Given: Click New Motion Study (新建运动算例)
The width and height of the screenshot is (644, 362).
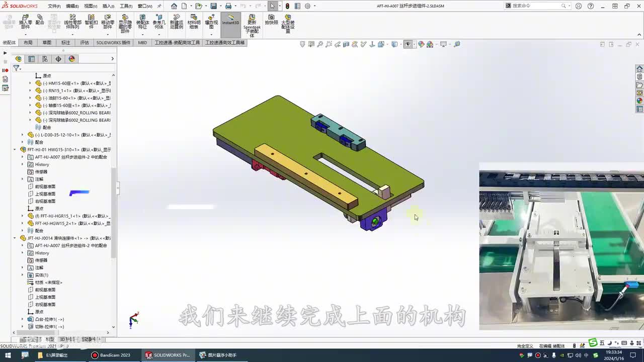Looking at the screenshot, I should click(177, 21).
